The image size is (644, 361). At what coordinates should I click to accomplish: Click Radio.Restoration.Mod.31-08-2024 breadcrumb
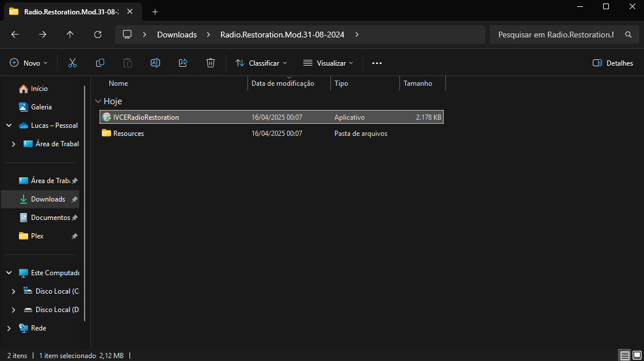pos(282,35)
